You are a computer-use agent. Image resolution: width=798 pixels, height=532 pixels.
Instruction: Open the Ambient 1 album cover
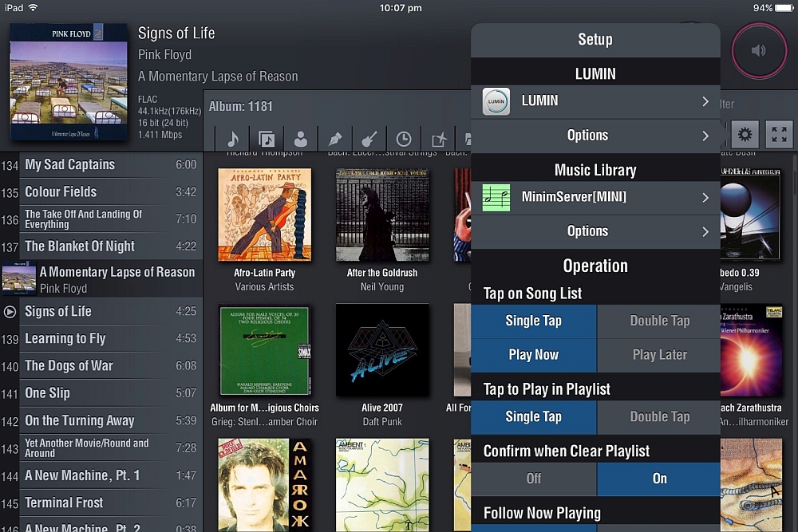[x=382, y=485]
